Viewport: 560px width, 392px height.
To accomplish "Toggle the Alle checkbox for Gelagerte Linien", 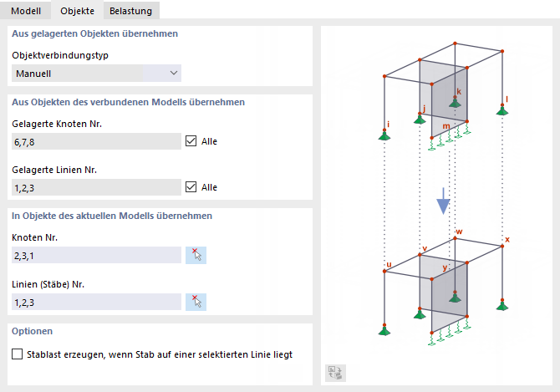I will click(191, 186).
